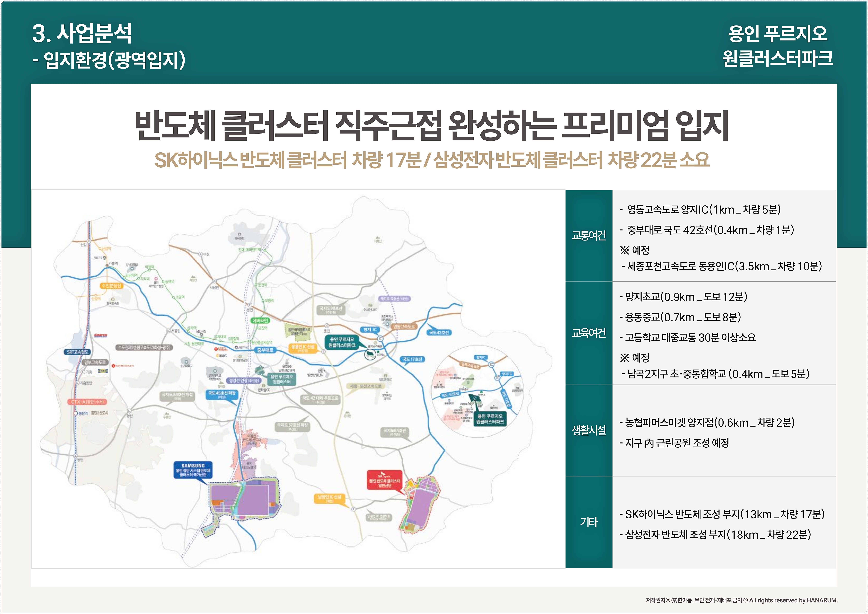Click the circled green site marker icon
The height and width of the screenshot is (614, 868).
coord(370,355)
